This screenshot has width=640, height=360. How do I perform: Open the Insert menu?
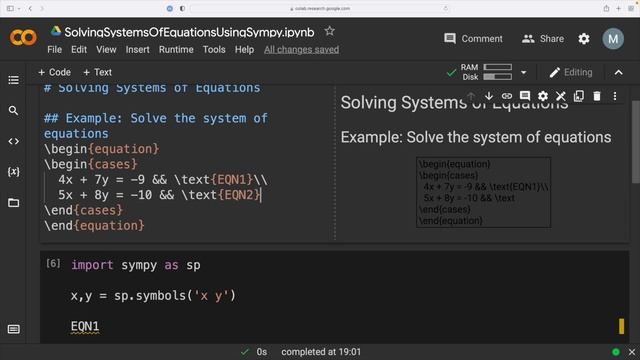137,49
